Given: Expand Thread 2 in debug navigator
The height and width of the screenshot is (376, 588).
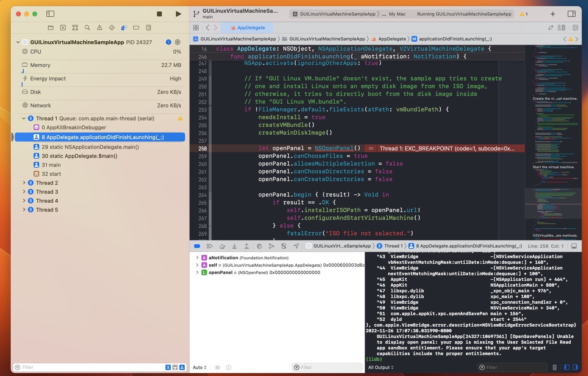Looking at the screenshot, I should click(24, 183).
